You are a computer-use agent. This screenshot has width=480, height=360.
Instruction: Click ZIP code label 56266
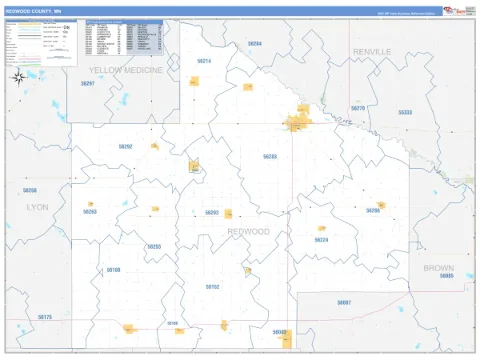[x=373, y=211]
